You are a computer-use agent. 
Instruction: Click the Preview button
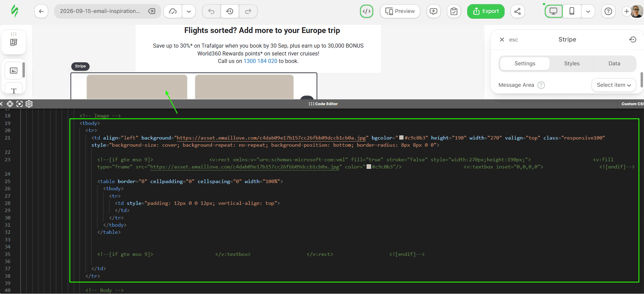click(x=400, y=11)
